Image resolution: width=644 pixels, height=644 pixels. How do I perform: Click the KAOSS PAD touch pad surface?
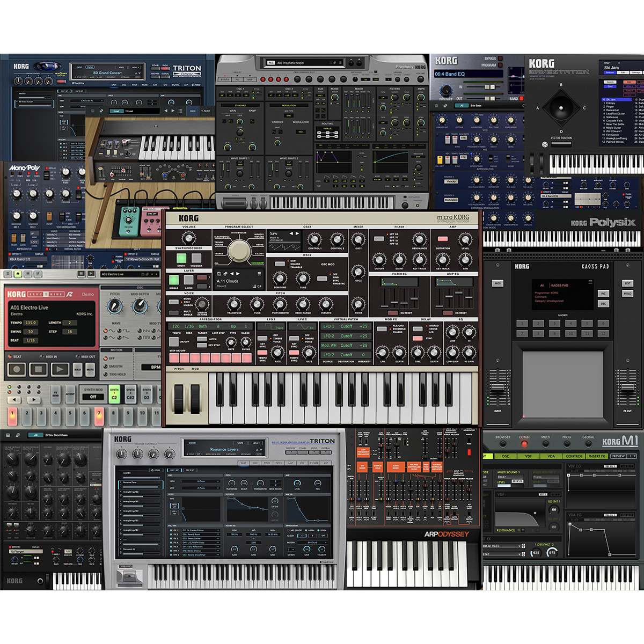coord(563,383)
